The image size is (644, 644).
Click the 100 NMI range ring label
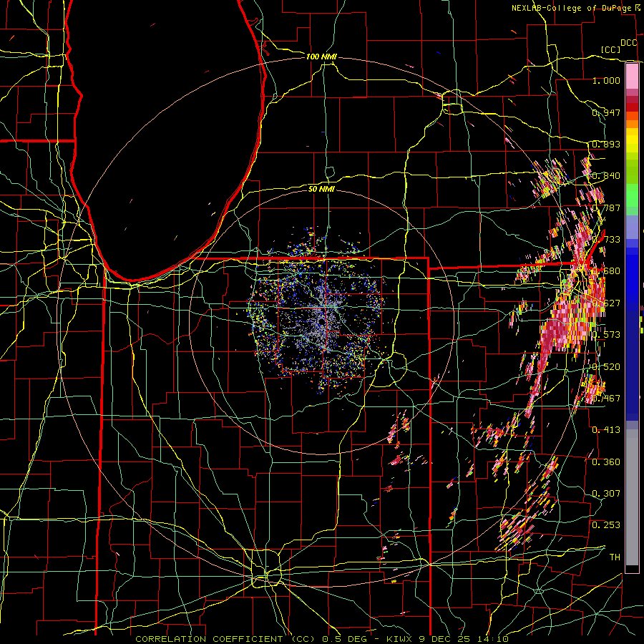coord(321,57)
